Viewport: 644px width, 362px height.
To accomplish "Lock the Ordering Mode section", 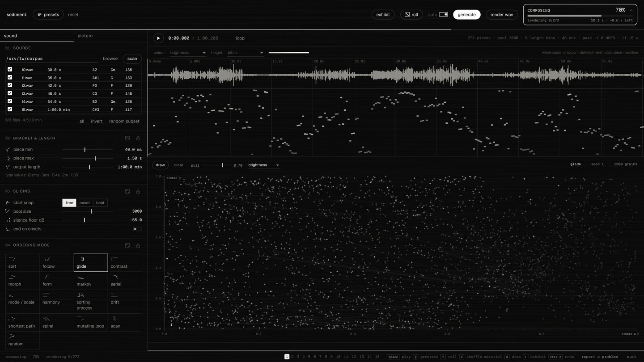I will click(x=138, y=245).
